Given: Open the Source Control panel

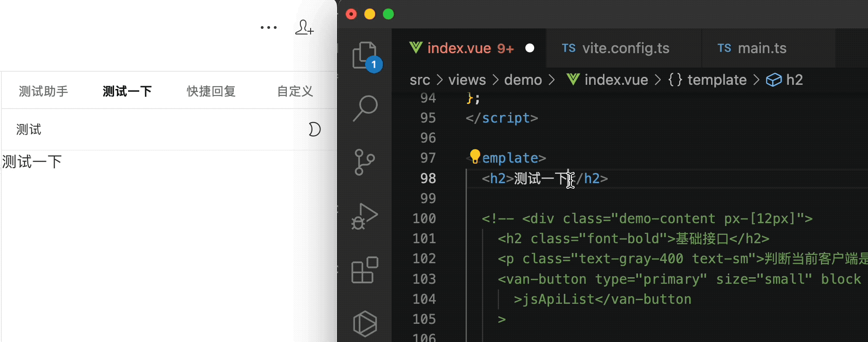Looking at the screenshot, I should tap(365, 162).
